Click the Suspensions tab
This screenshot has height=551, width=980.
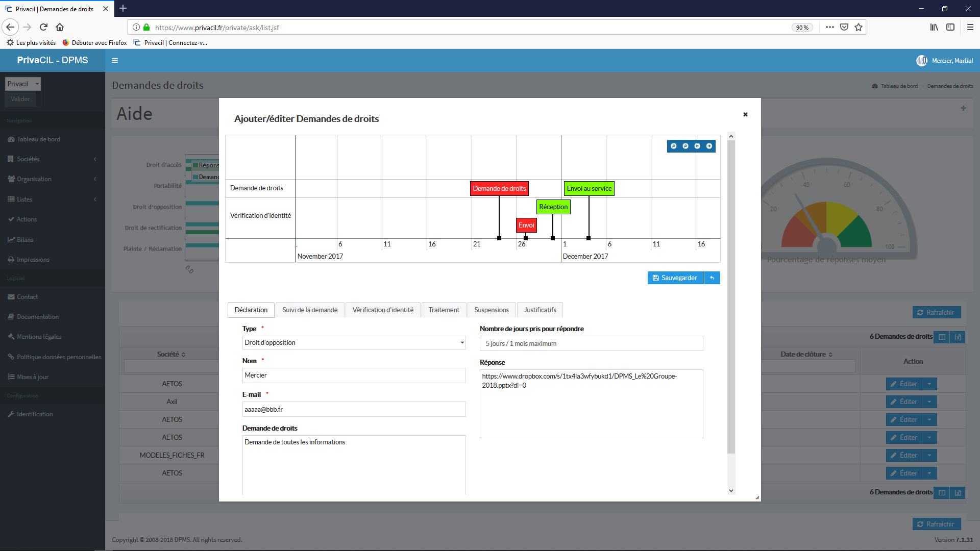(x=492, y=310)
